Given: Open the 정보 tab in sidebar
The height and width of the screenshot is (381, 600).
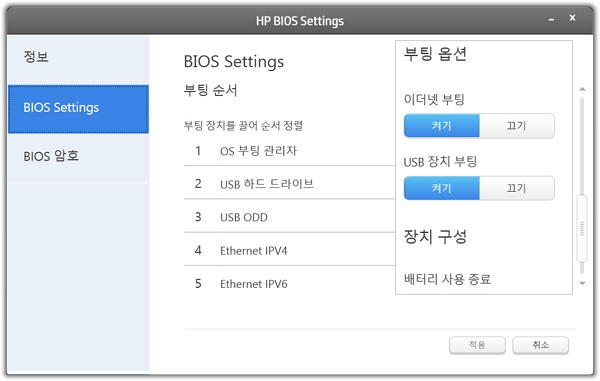Looking at the screenshot, I should point(78,59).
